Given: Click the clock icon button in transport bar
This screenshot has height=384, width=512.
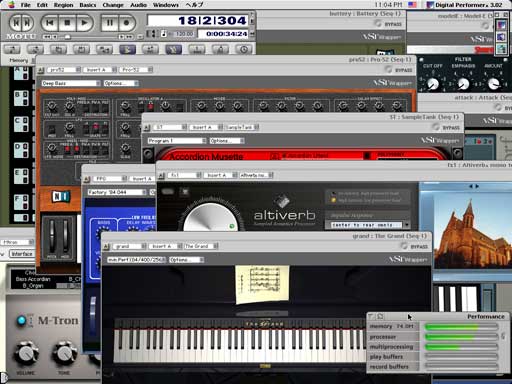Looking at the screenshot, I should click(244, 50).
